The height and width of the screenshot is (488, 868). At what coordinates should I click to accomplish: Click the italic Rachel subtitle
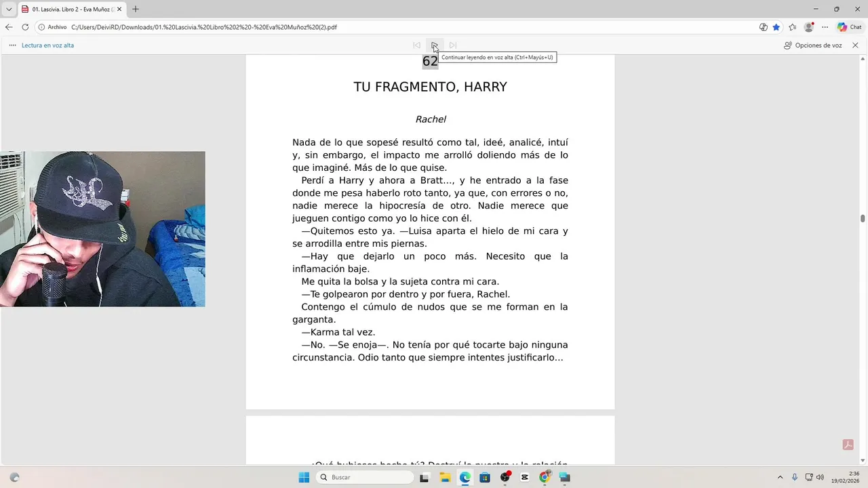(431, 119)
